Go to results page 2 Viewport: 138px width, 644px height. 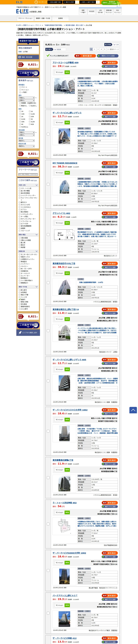point(94,49)
